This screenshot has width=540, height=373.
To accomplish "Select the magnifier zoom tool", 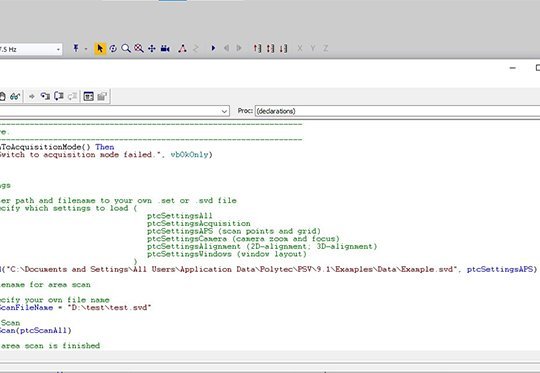I will (x=126, y=49).
